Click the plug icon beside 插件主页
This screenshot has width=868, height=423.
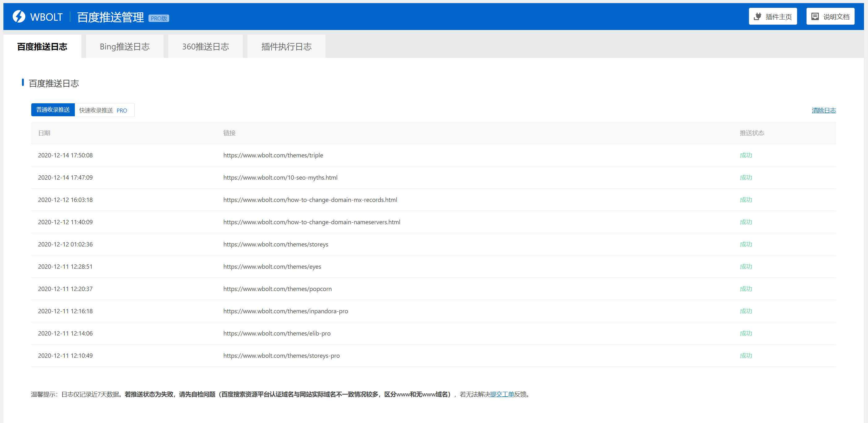(758, 16)
